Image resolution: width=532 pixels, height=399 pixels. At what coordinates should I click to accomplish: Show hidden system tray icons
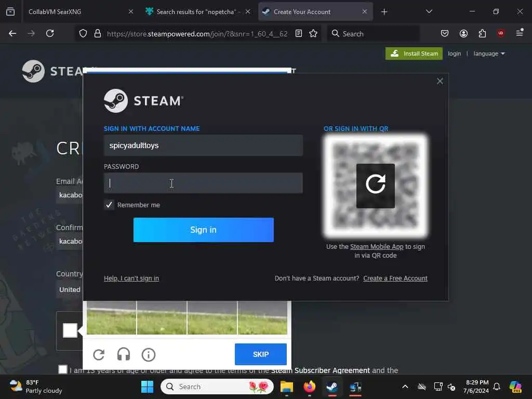(x=405, y=387)
